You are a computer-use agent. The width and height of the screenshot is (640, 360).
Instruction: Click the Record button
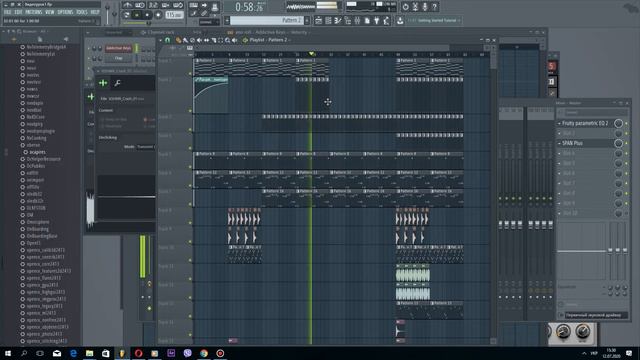[x=158, y=15]
